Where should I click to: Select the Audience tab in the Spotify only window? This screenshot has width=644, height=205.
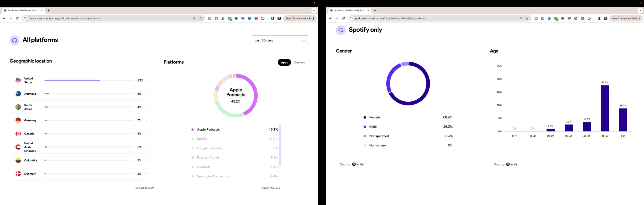350,11
